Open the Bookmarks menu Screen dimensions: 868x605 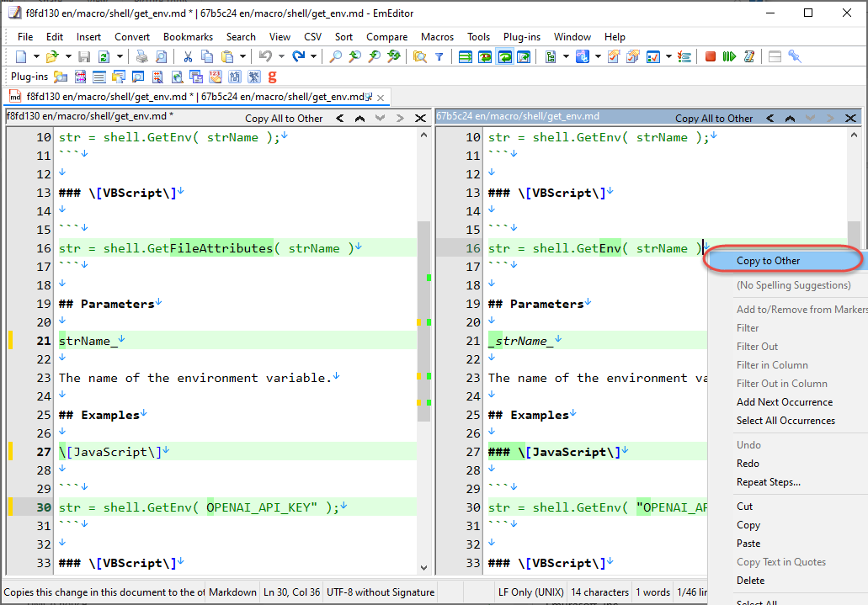point(188,37)
